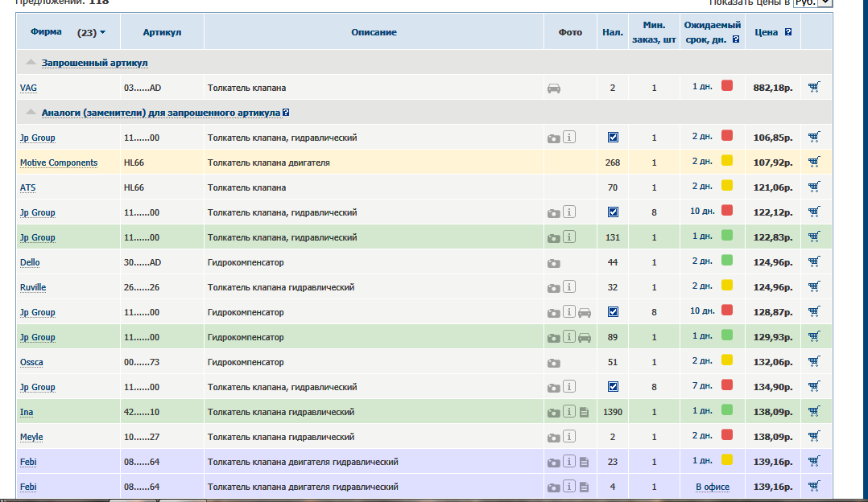Click help icon next to Цена header
This screenshot has width=868, height=502.
(x=787, y=33)
